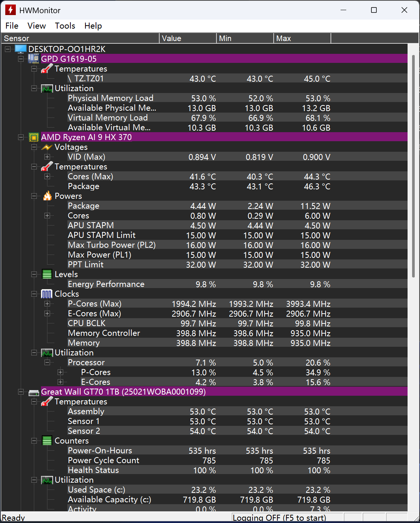Image resolution: width=420 pixels, height=523 pixels.
Task: Click the thermometer icon under Great Wall GT70
Action: [x=47, y=401]
